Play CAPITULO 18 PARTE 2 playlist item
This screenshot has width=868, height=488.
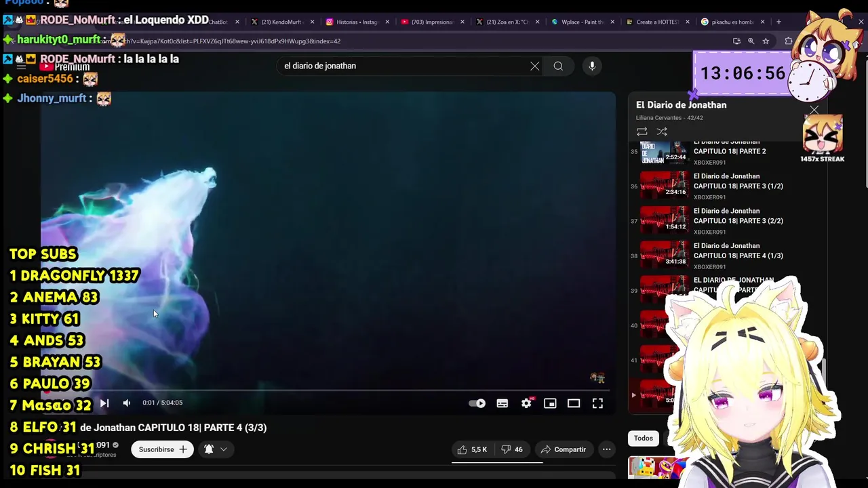pos(726,152)
